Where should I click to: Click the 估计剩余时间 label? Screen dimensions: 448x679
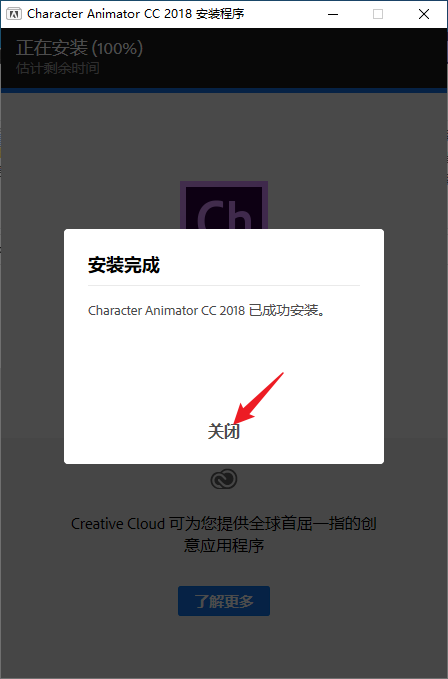[x=58, y=68]
